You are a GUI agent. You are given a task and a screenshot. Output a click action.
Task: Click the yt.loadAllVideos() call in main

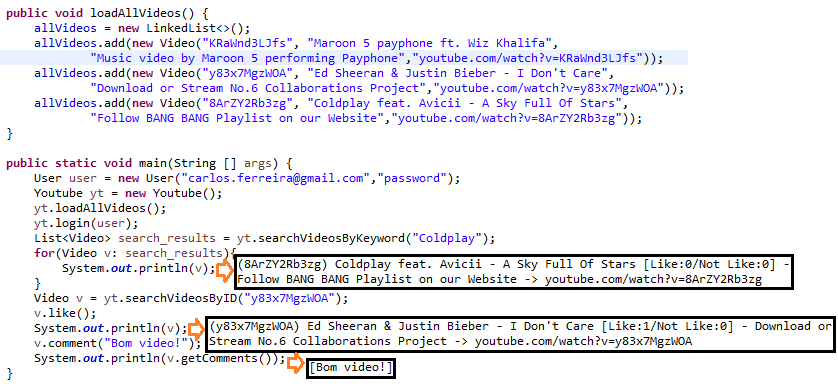pyautogui.click(x=100, y=208)
